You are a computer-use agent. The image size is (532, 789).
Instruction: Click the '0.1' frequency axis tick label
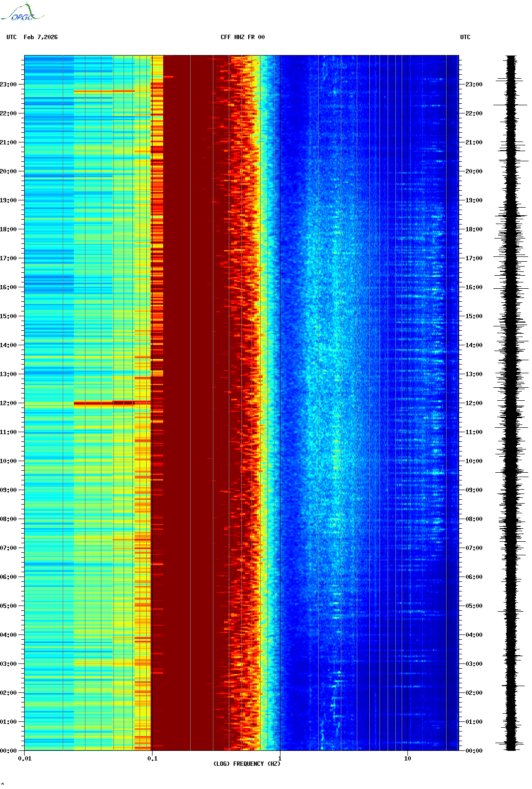(152, 758)
